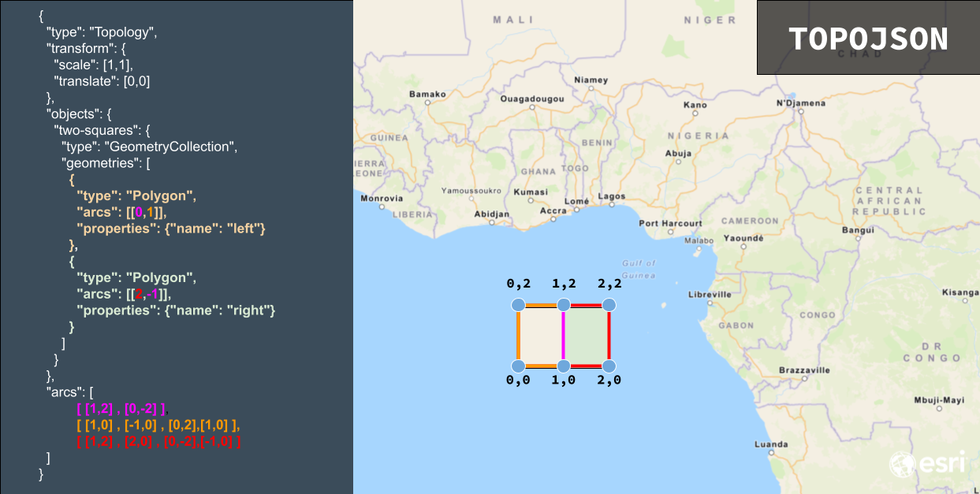Click the Malabo city label
Viewport: 980px width, 494px height.
coord(699,240)
